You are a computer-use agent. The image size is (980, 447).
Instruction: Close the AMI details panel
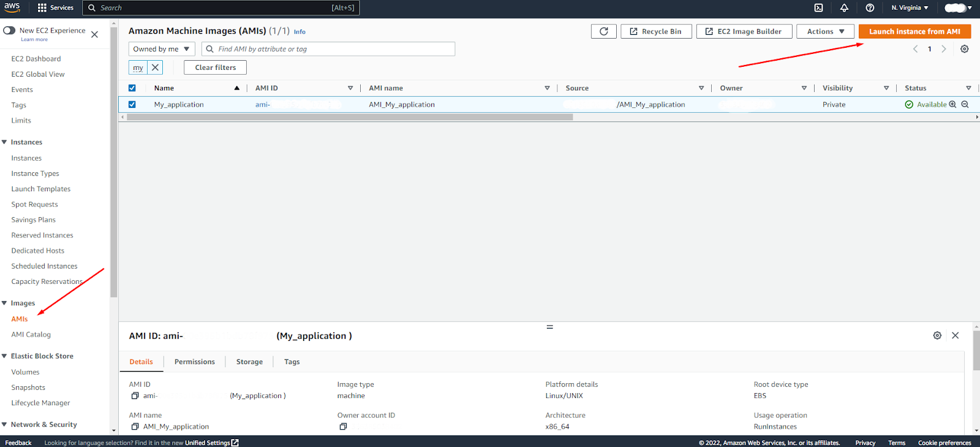956,335
